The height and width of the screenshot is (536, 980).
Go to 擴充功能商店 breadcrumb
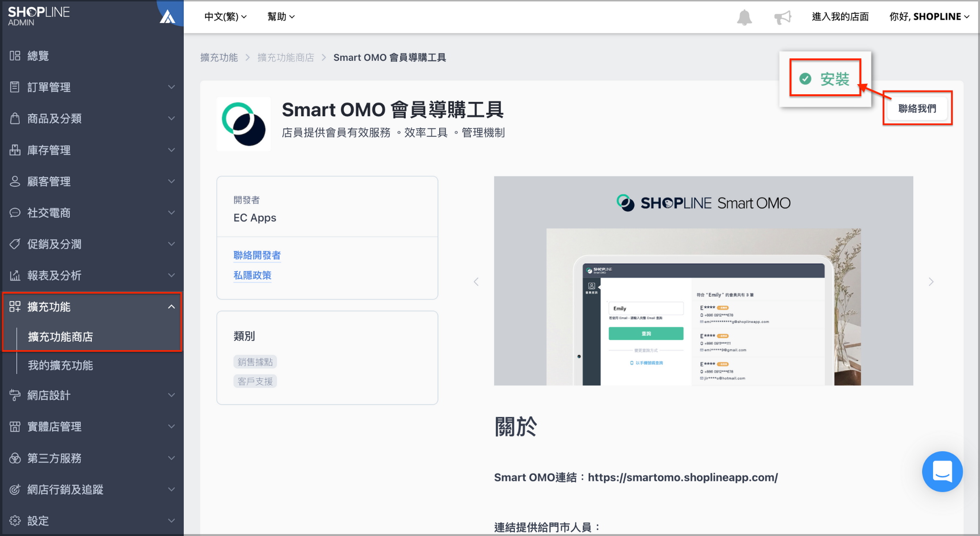pos(286,57)
